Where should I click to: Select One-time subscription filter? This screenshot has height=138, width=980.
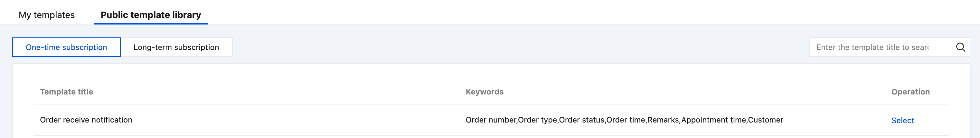pyautogui.click(x=66, y=47)
